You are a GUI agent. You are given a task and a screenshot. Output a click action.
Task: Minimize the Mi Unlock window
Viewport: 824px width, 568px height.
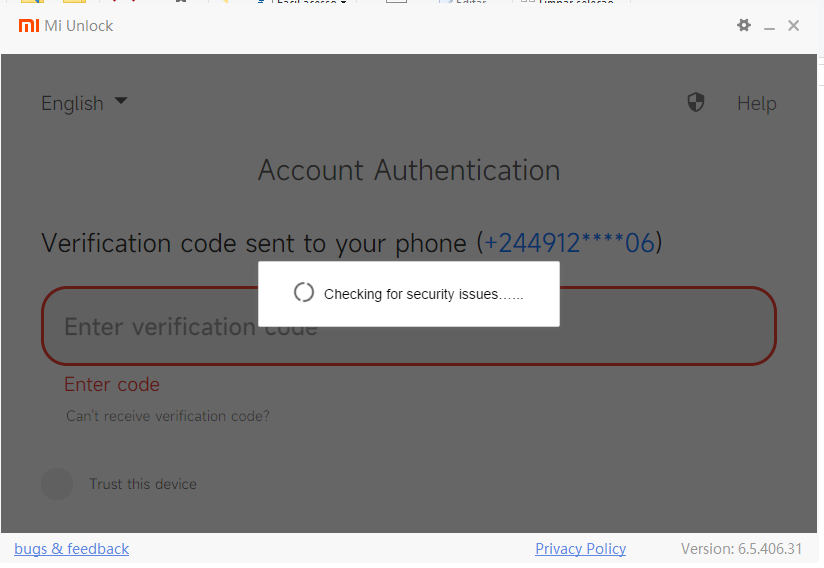[769, 26]
